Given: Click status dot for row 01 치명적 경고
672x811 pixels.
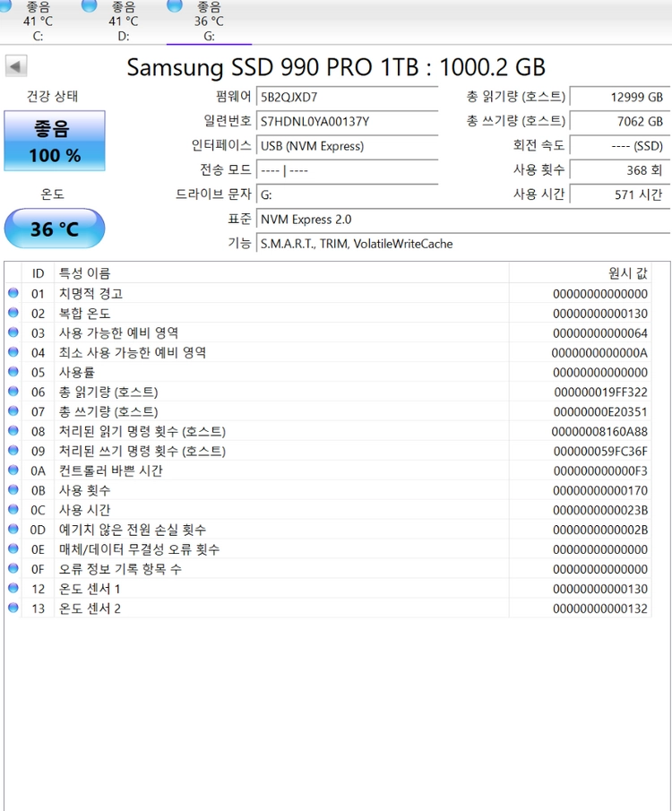Looking at the screenshot, I should click(x=13, y=293).
